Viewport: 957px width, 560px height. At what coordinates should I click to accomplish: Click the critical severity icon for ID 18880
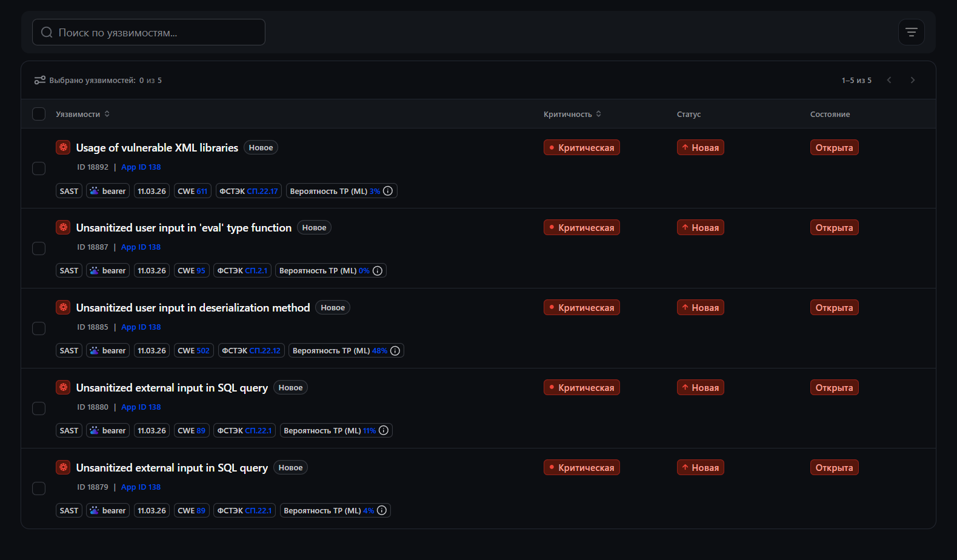click(63, 387)
